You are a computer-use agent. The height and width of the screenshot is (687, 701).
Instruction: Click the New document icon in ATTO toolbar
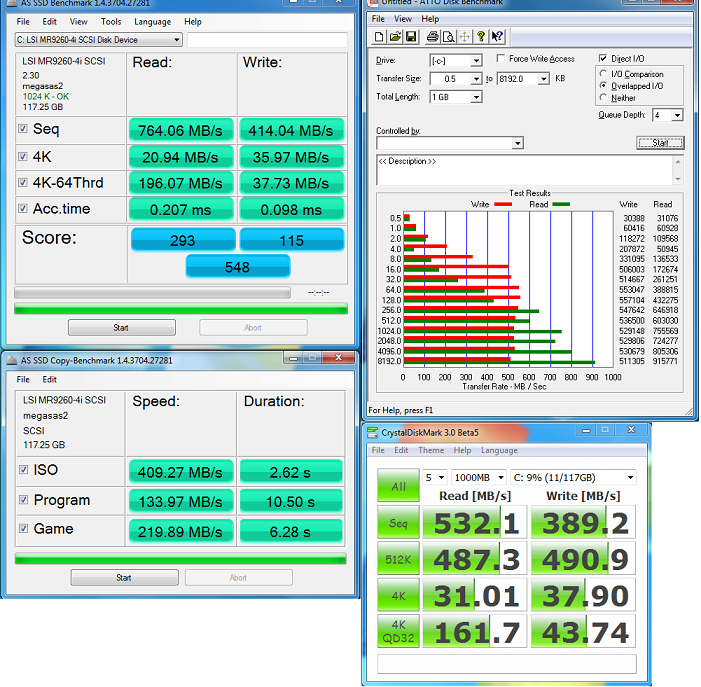point(379,37)
